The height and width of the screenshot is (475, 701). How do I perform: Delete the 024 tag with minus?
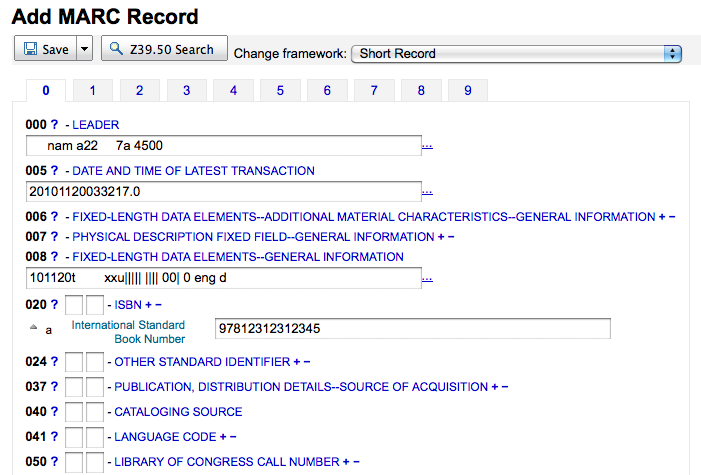[306, 361]
